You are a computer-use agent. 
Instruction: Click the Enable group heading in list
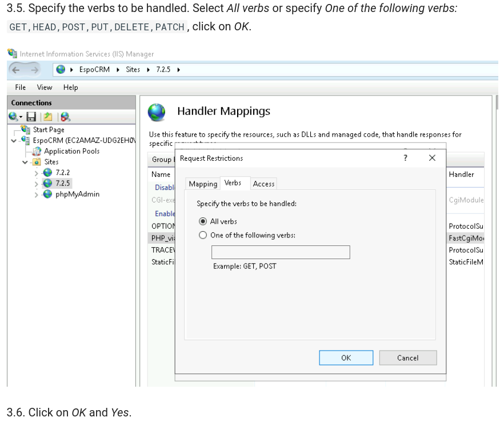165,214
